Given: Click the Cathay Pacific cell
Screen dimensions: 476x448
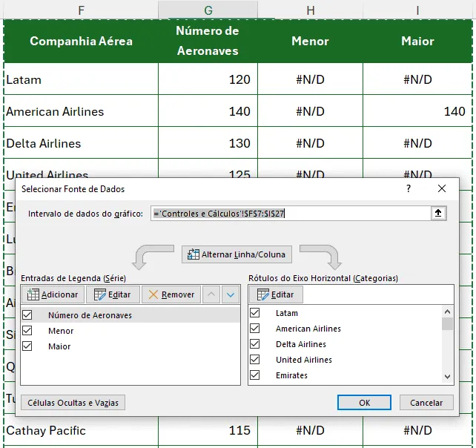Looking at the screenshot, I should point(81,430).
